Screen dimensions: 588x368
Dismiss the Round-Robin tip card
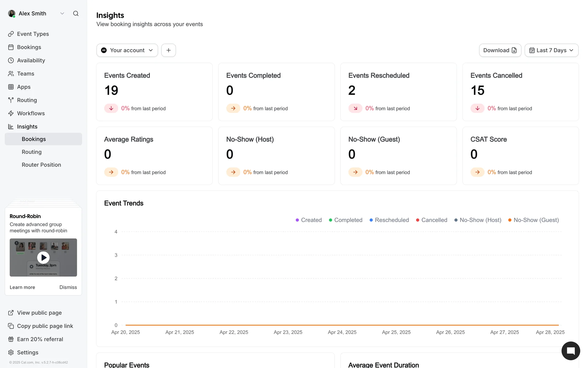click(x=68, y=287)
